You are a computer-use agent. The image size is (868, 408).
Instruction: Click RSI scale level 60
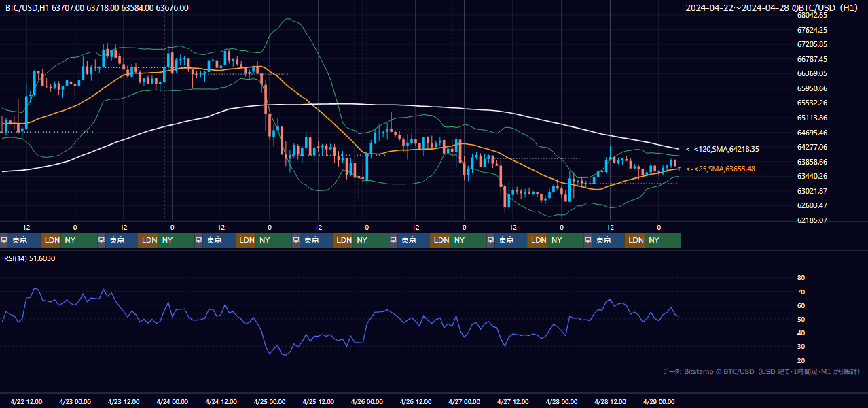tap(801, 305)
